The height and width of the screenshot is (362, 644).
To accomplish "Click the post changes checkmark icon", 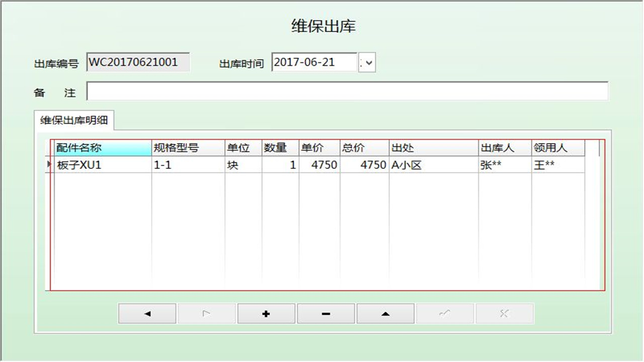I will 445,313.
